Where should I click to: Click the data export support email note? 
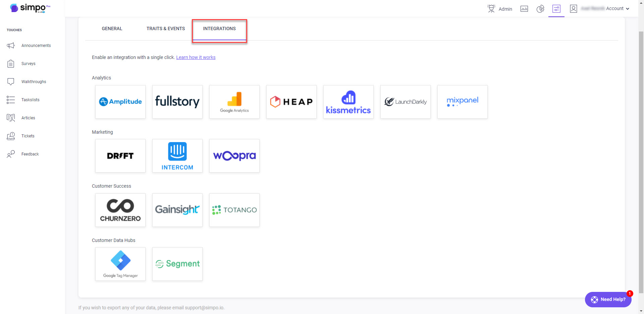tap(151, 308)
